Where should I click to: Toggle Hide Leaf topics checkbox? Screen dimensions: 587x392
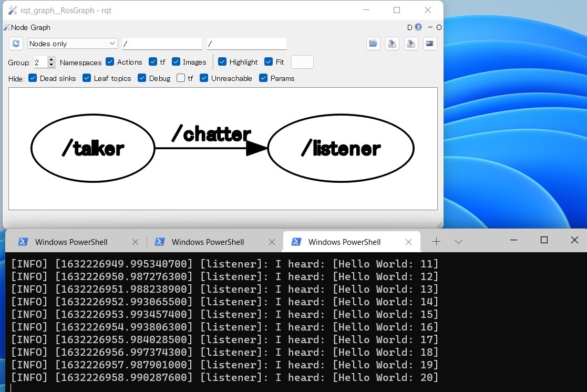pyautogui.click(x=87, y=78)
